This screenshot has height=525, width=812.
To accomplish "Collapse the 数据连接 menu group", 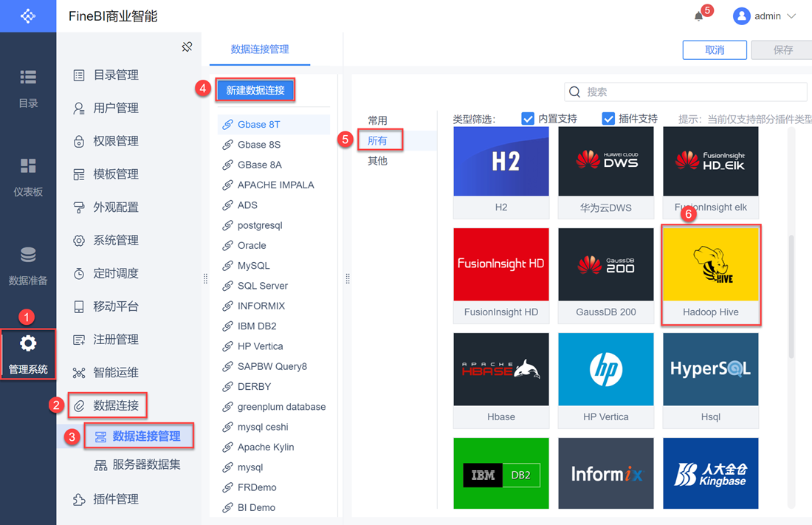I will tap(108, 405).
